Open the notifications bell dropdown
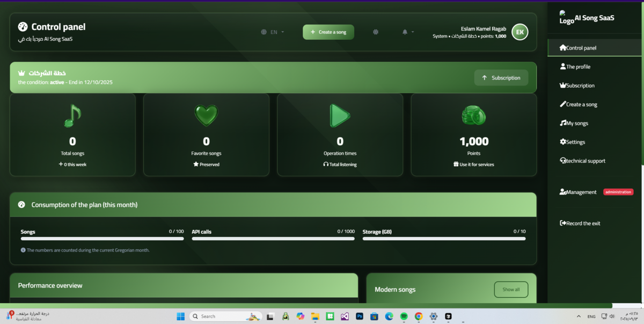Screen dimensions: 644x324 coord(408,32)
